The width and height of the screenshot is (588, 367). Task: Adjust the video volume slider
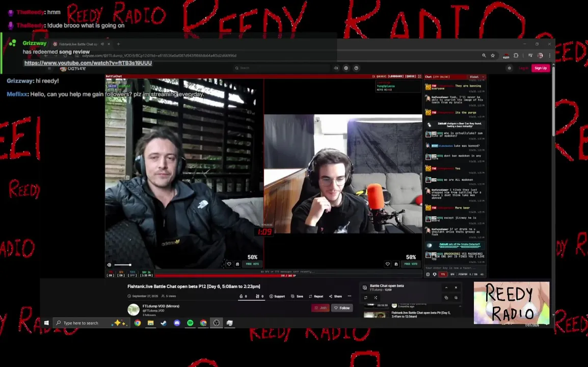tap(123, 265)
